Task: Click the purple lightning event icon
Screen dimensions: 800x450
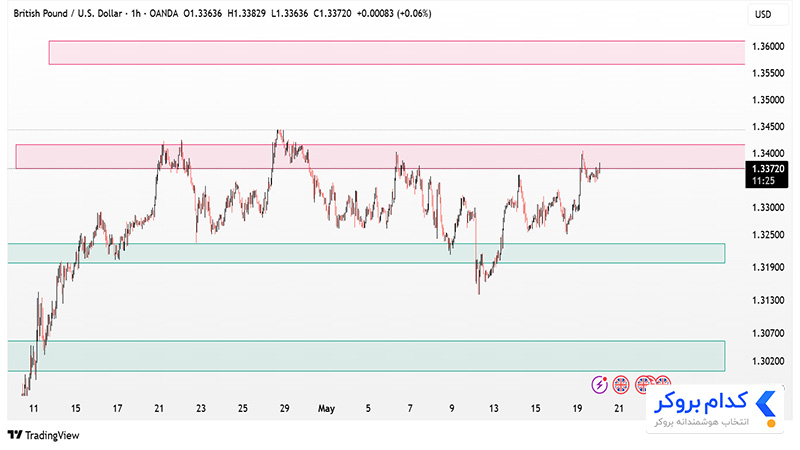Action: (599, 384)
